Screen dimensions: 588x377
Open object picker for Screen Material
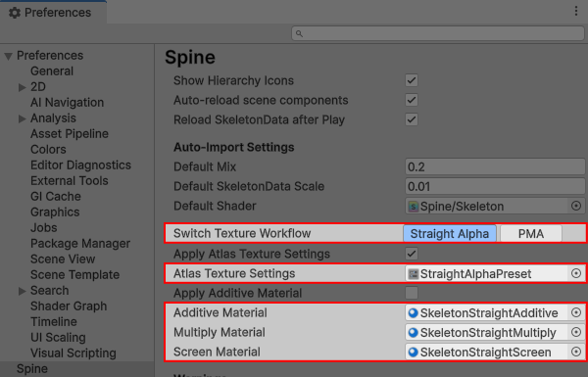(x=576, y=352)
